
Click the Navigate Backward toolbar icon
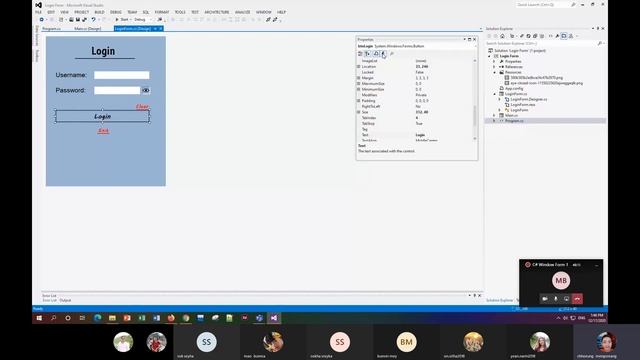pyautogui.click(x=41, y=20)
